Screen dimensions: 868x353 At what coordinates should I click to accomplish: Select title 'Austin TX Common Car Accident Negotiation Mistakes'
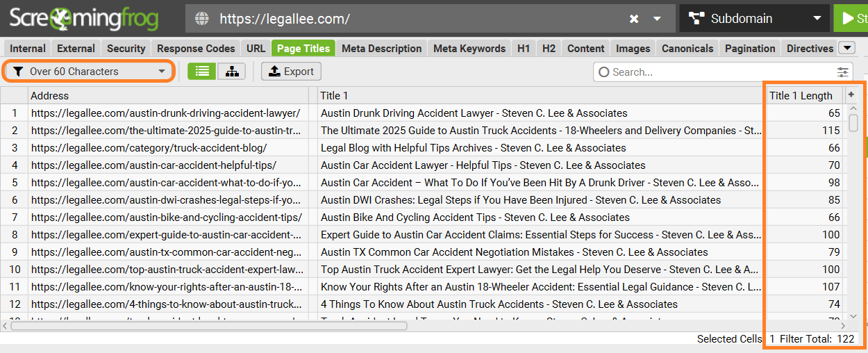[x=514, y=252]
